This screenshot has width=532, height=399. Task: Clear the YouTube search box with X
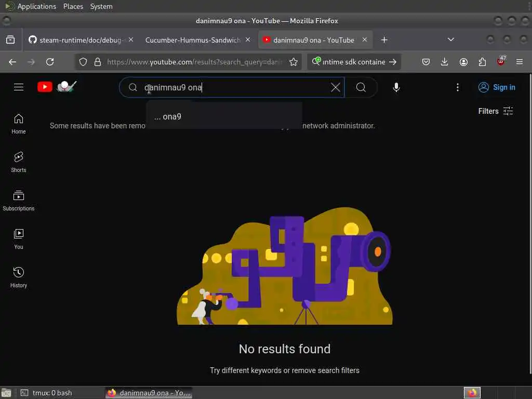pos(335,87)
